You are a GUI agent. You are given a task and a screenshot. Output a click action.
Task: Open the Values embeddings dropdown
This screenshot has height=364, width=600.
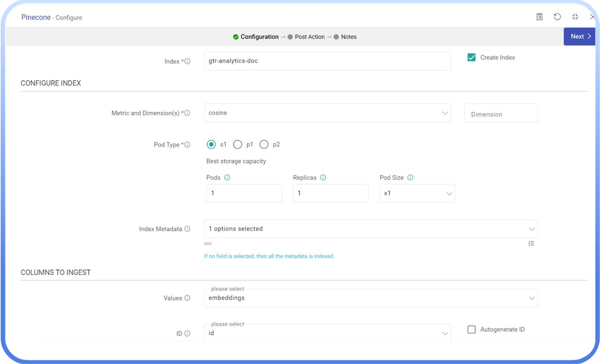click(370, 298)
